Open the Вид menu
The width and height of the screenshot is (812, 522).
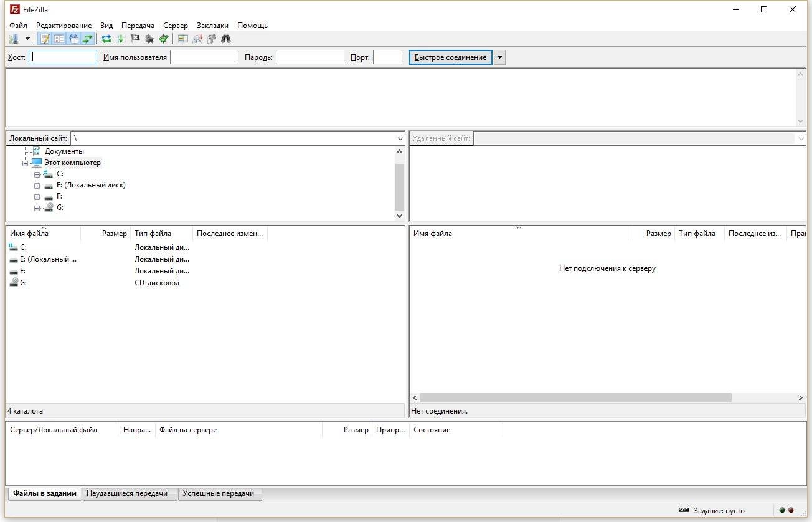click(x=106, y=26)
